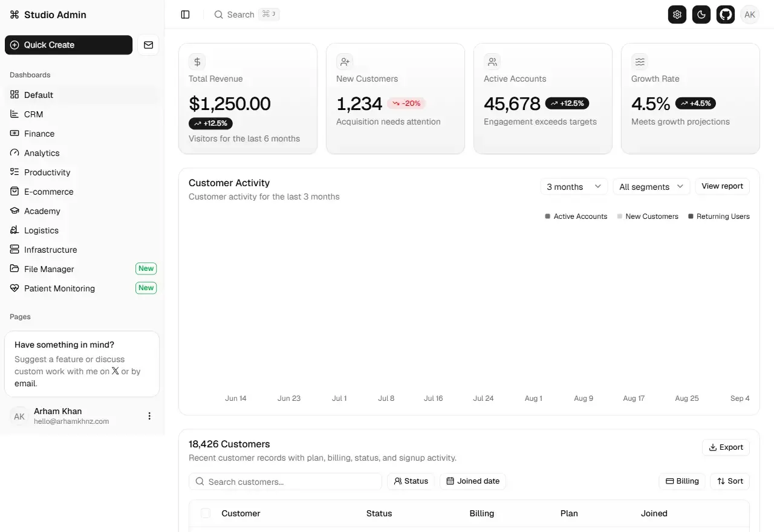774x532 pixels.
Task: Open the Billing filter dropdown
Action: [682, 481]
